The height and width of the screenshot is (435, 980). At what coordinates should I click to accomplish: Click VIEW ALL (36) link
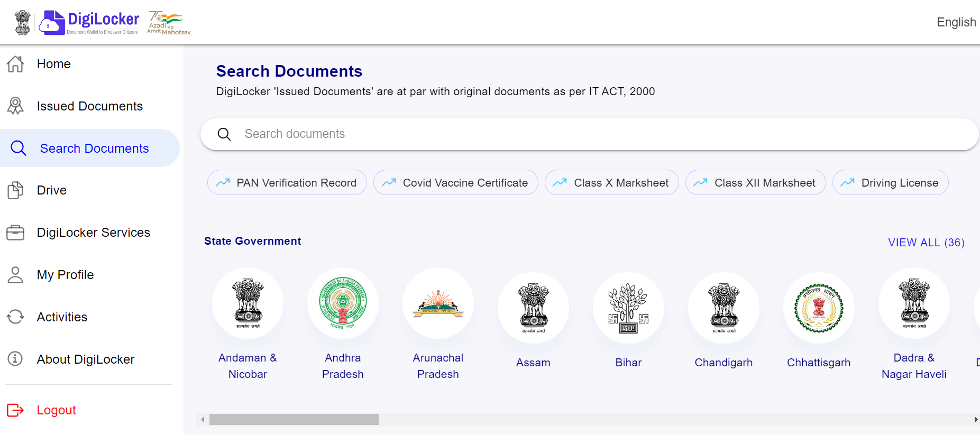(927, 243)
